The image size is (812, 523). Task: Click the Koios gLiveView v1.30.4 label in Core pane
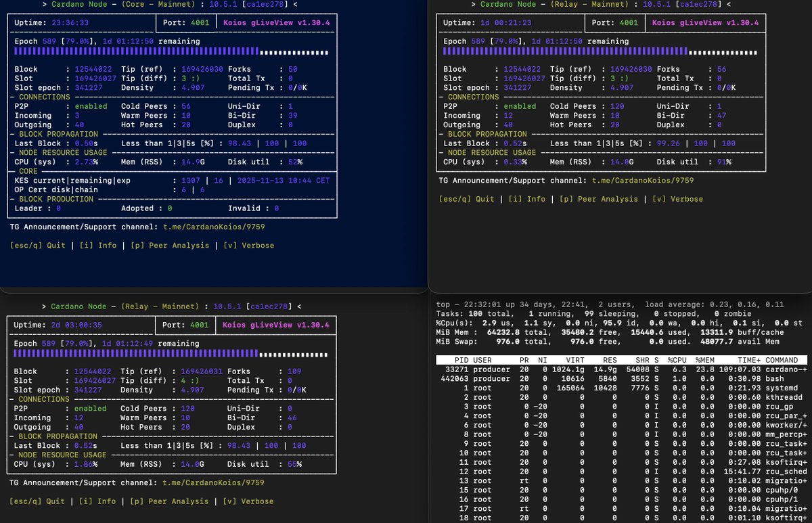[x=276, y=22]
